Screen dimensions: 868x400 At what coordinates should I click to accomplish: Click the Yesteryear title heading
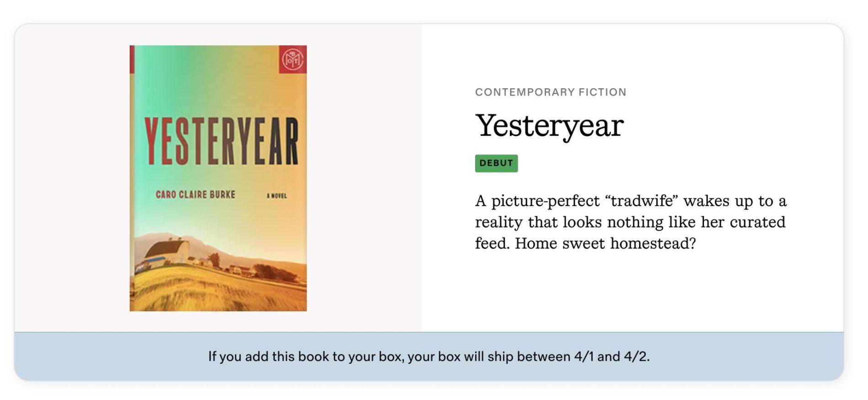point(549,125)
